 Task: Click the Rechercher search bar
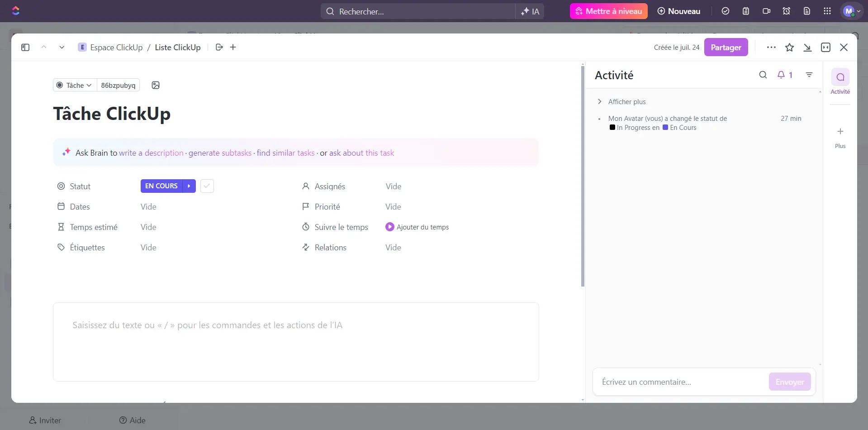tap(418, 11)
